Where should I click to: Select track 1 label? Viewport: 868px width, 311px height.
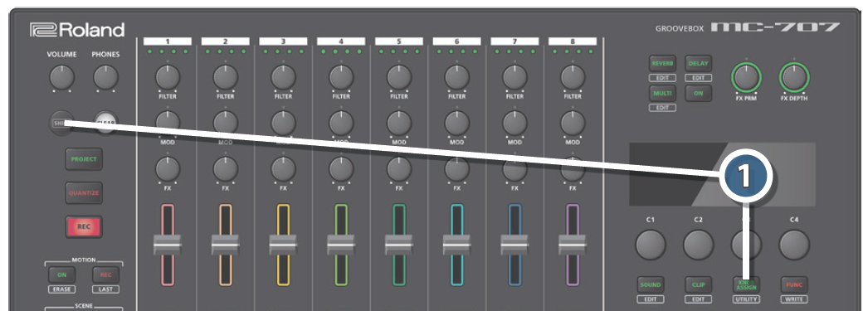(167, 41)
